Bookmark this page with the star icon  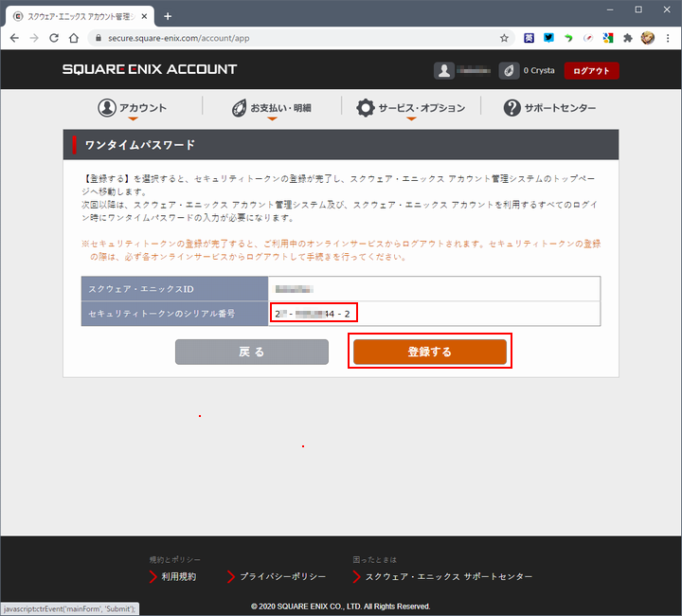coord(504,38)
